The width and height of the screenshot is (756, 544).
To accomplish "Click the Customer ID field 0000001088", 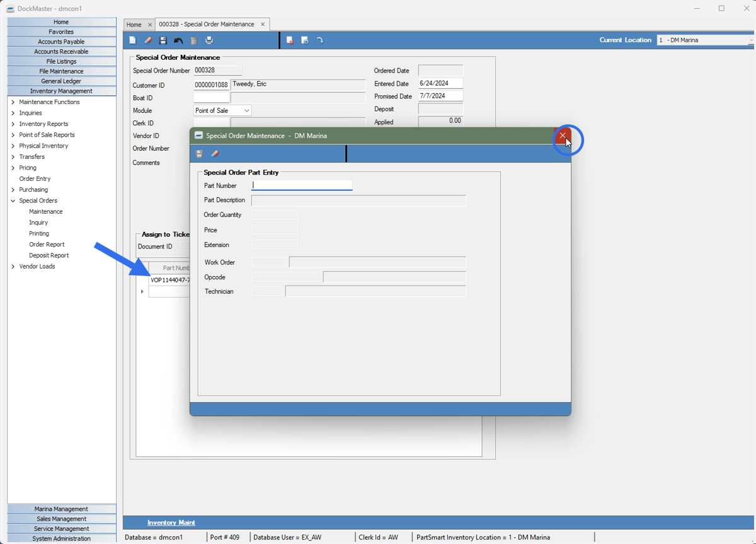I will click(x=211, y=84).
